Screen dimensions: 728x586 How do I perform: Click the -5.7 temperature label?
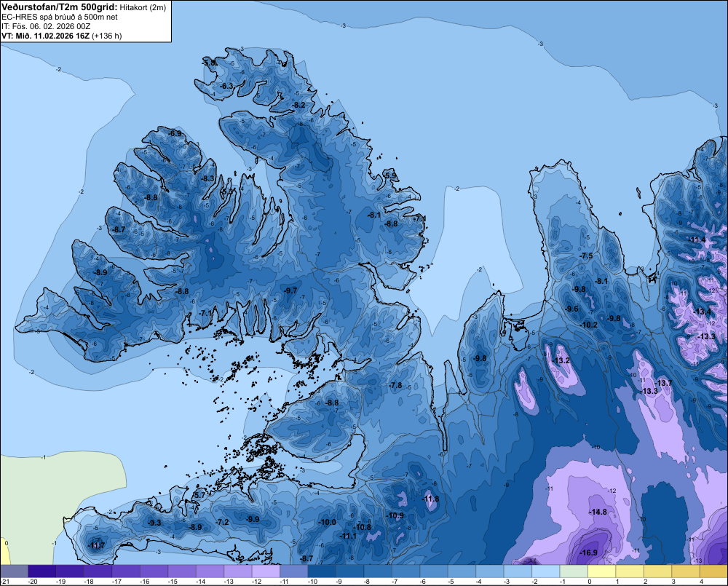[199, 495]
